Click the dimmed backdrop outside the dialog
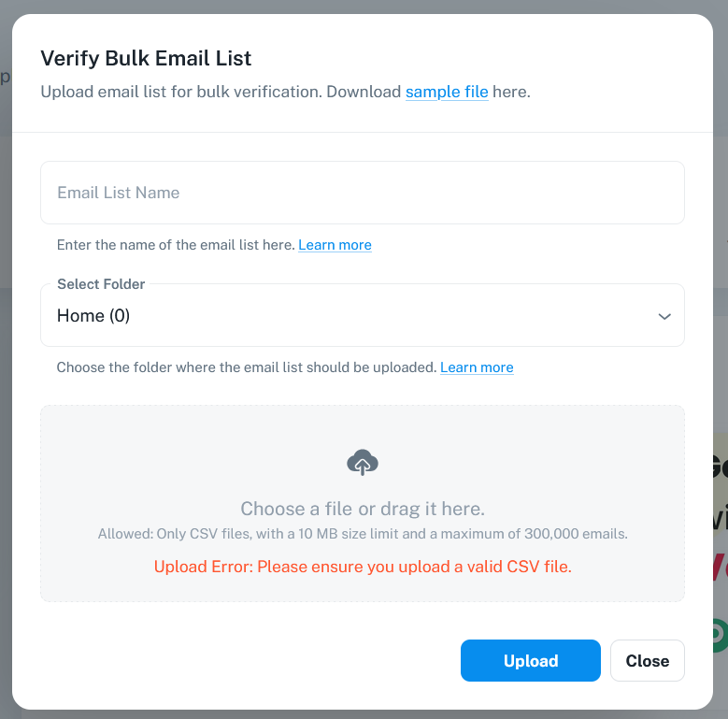 [721, 234]
